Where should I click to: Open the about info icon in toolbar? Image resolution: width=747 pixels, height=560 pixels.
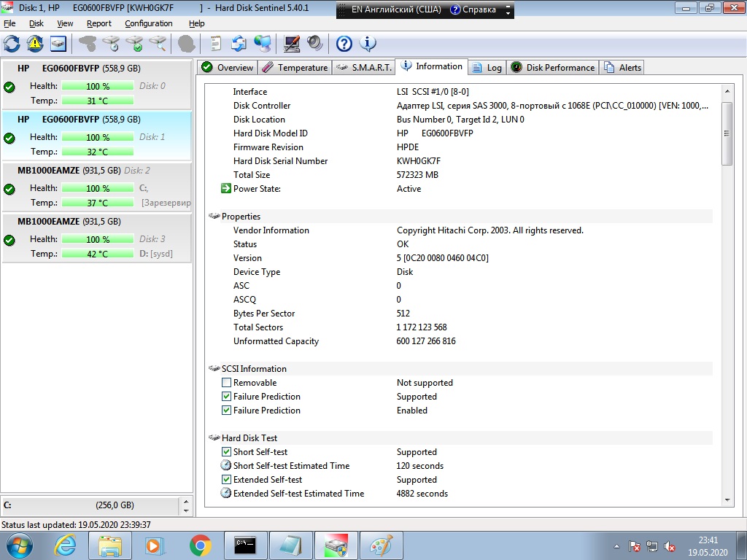(368, 44)
